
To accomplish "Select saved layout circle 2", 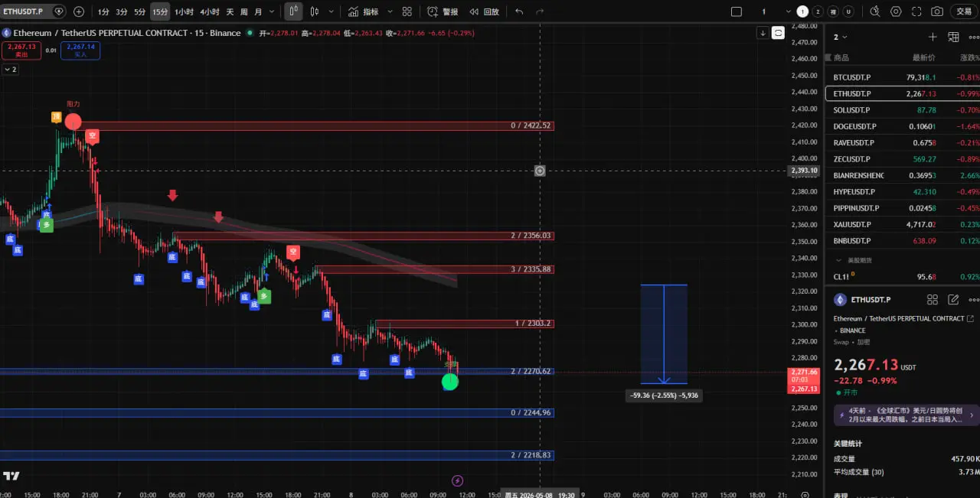I will tap(818, 11).
